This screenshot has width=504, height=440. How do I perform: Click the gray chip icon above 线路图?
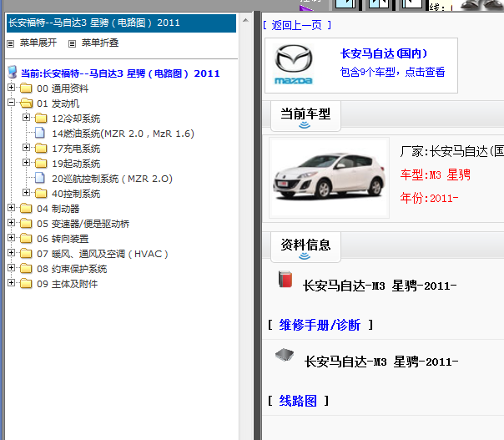[x=285, y=355]
